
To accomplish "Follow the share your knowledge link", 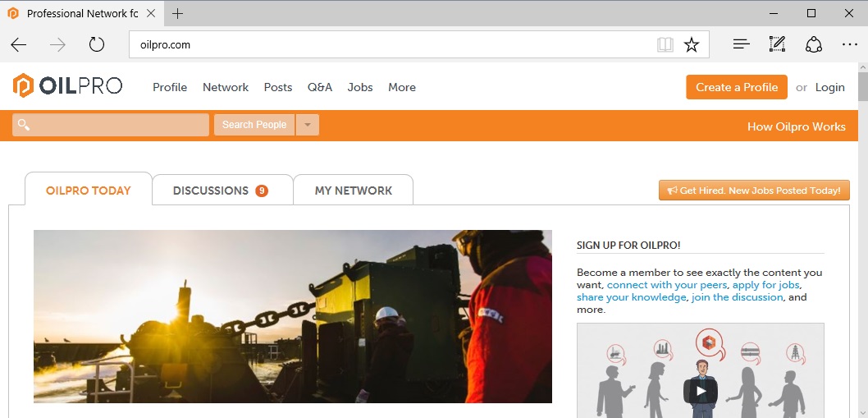I will pyautogui.click(x=631, y=297).
